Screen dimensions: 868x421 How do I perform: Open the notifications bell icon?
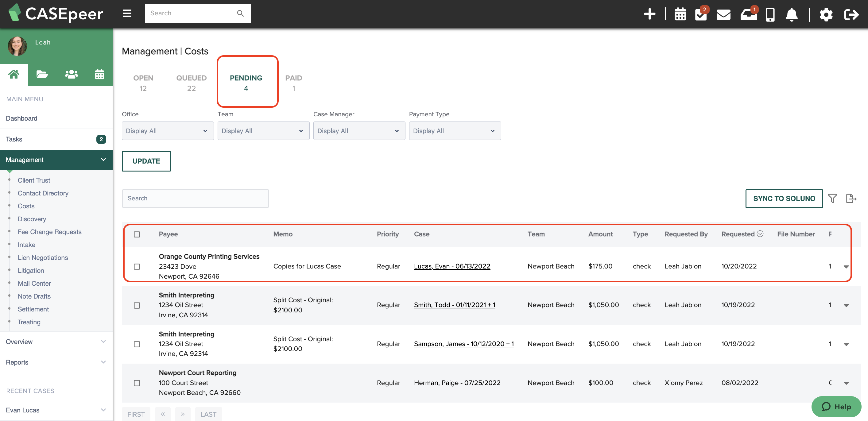(x=792, y=15)
